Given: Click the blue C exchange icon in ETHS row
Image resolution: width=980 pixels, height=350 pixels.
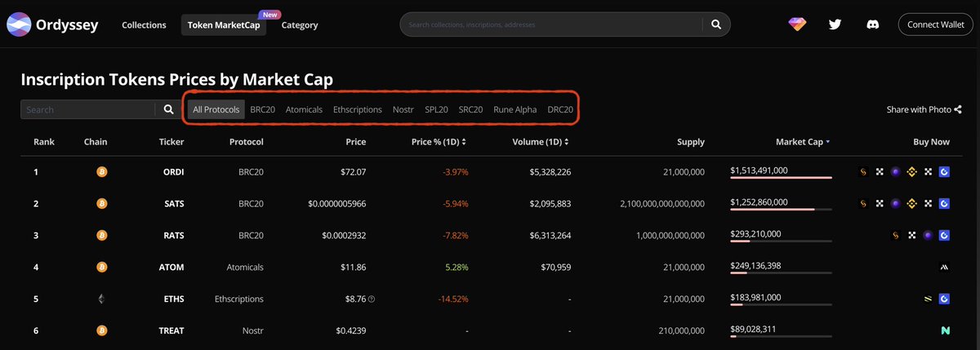Looking at the screenshot, I should [x=944, y=299].
